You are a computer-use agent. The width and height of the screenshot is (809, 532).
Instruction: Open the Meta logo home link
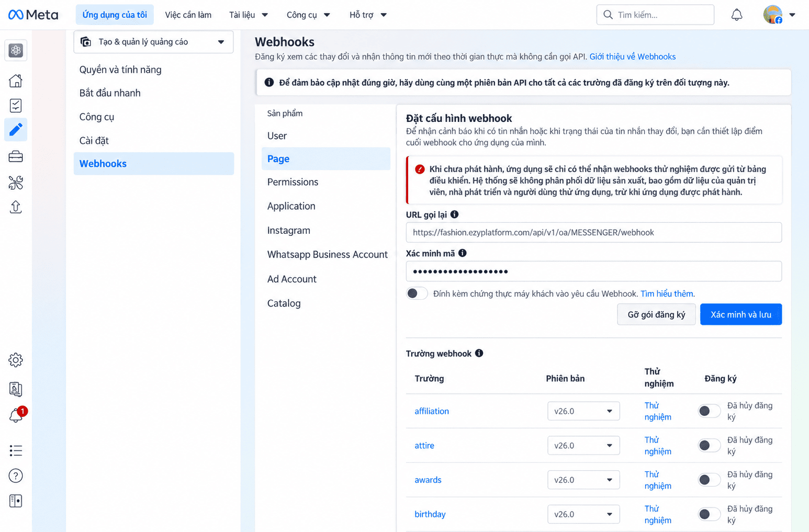(x=33, y=15)
